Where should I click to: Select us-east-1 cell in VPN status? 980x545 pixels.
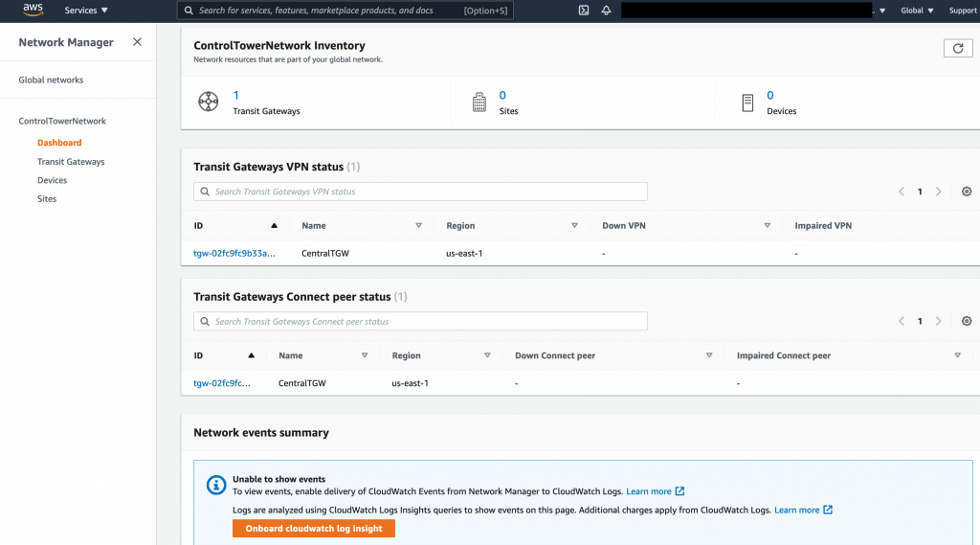pyautogui.click(x=464, y=254)
